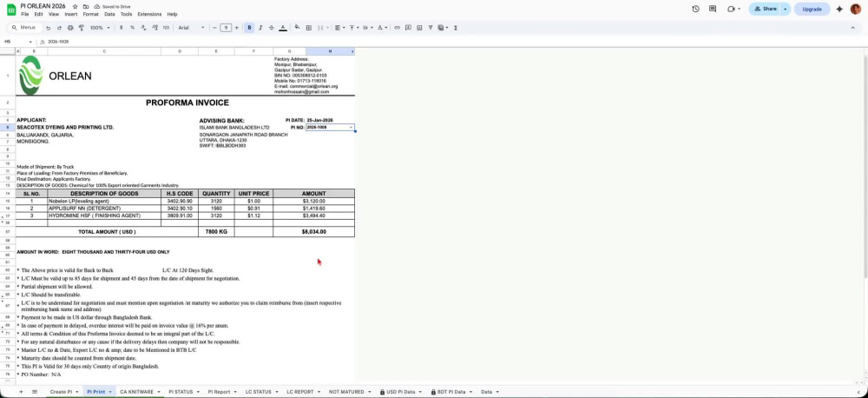
Task: Open the Share options arrow
Action: pyautogui.click(x=785, y=9)
